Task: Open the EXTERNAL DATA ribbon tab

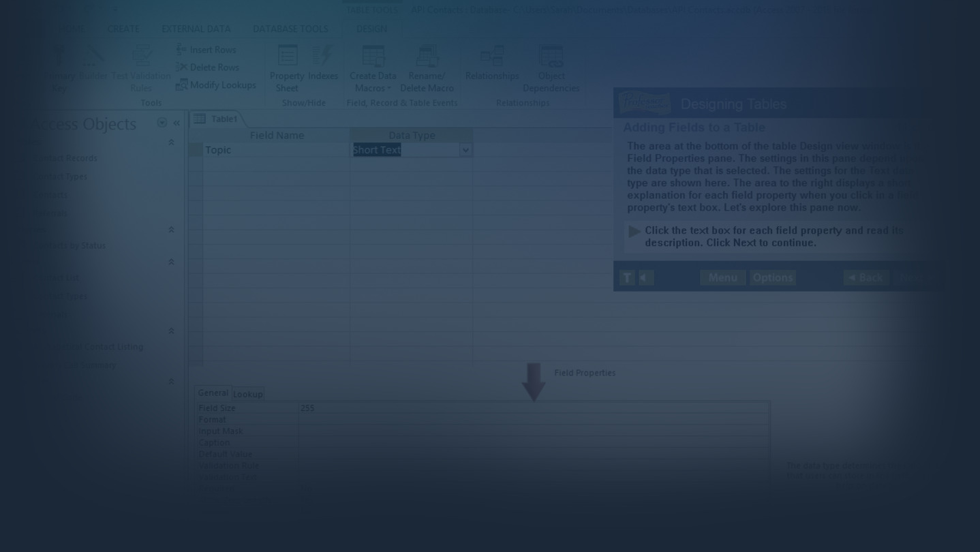Action: (196, 29)
